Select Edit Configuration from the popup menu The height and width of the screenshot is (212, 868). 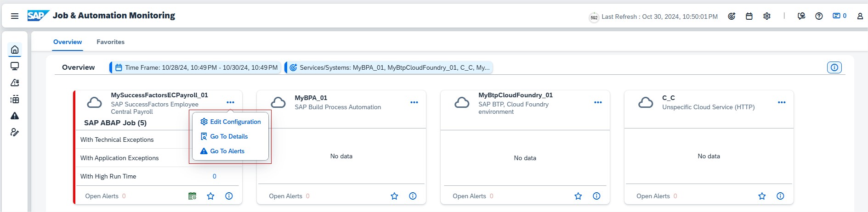[x=235, y=122]
